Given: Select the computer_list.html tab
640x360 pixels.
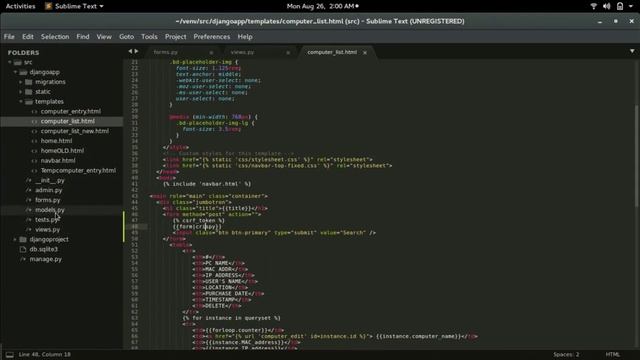Looking at the screenshot, I should [x=332, y=52].
